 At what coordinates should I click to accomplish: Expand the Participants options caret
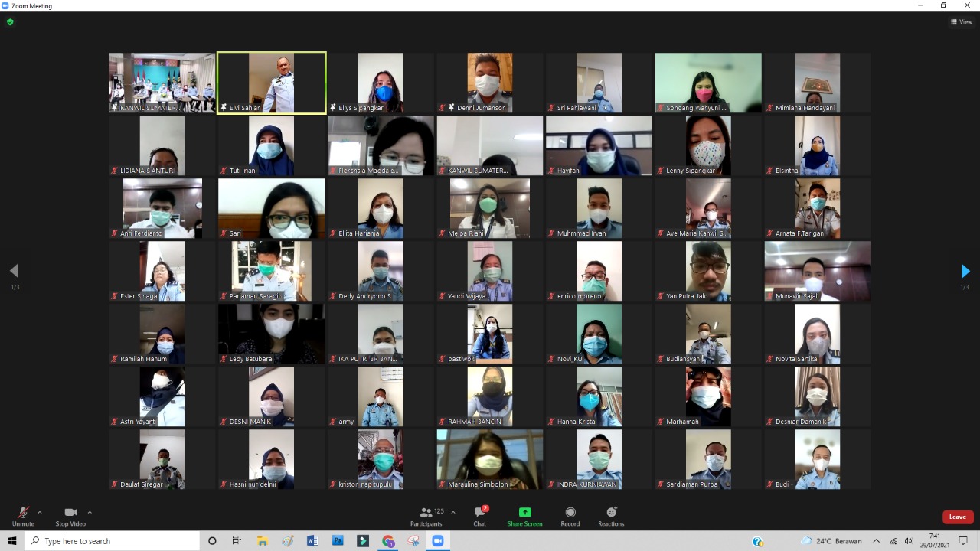(453, 513)
